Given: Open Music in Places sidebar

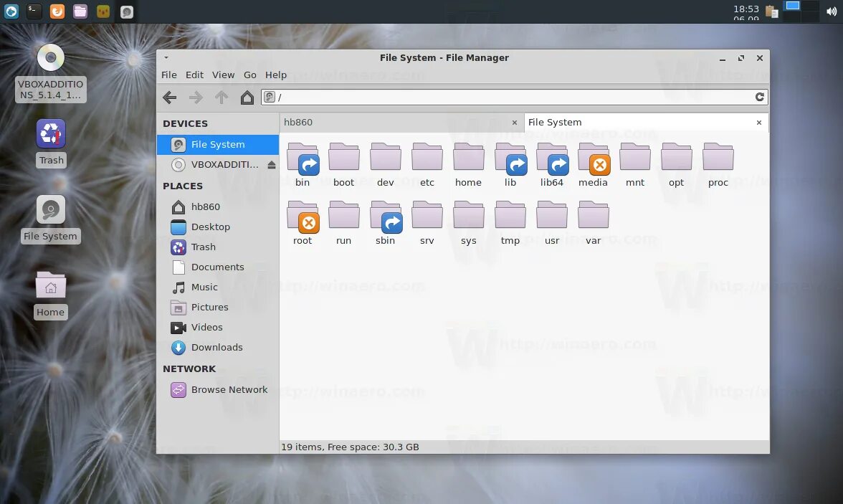Looking at the screenshot, I should coord(218,287).
